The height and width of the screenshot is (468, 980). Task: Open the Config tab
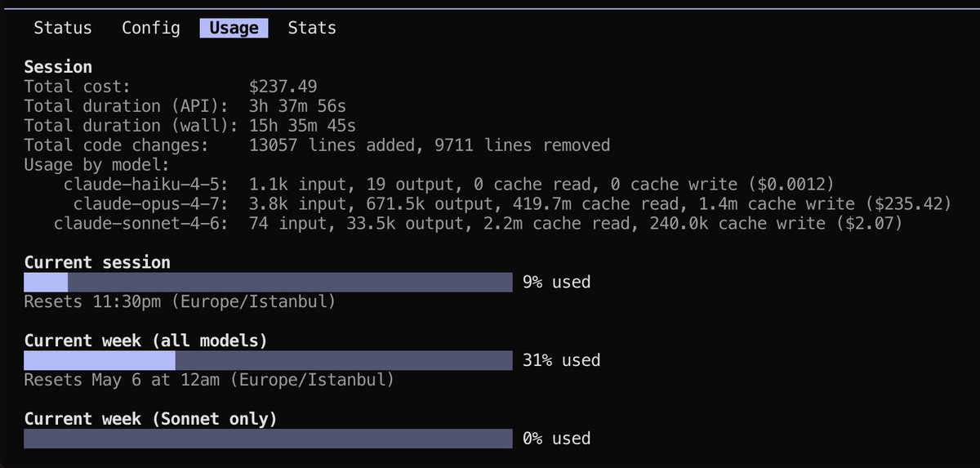(x=151, y=28)
